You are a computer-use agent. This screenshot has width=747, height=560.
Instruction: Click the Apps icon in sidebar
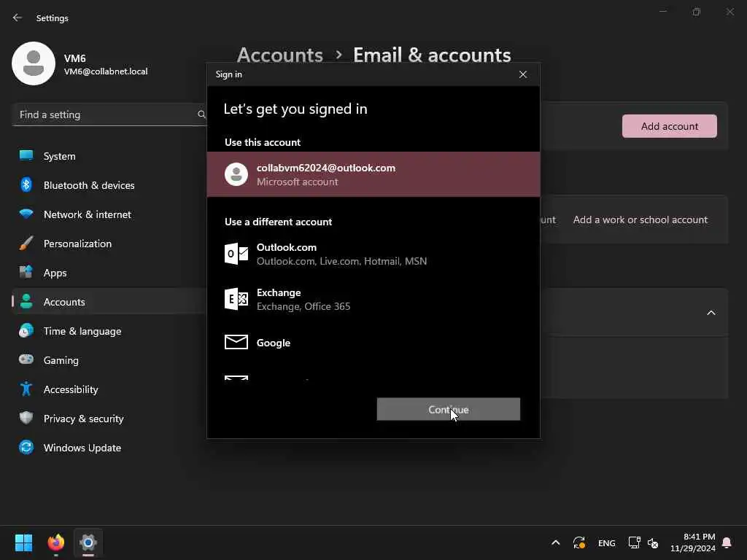click(x=26, y=272)
